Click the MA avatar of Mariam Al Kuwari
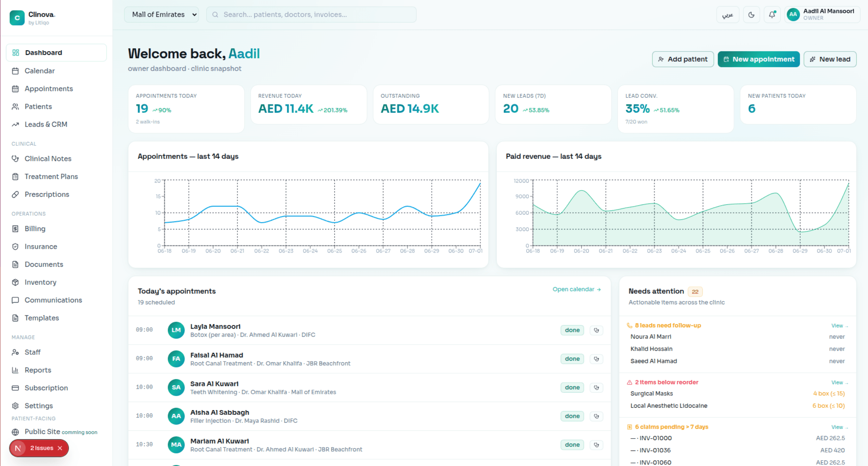The height and width of the screenshot is (466, 868). click(x=176, y=445)
